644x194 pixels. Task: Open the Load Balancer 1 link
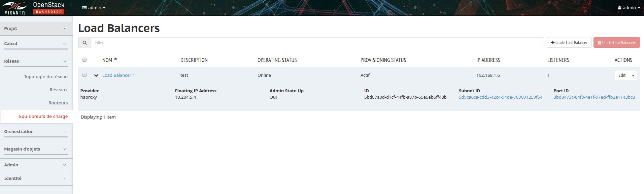point(118,75)
